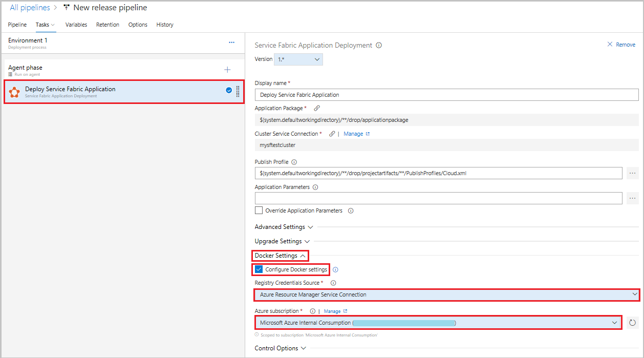Click the info icon beside the task title
This screenshot has width=644, height=358.
pos(379,45)
